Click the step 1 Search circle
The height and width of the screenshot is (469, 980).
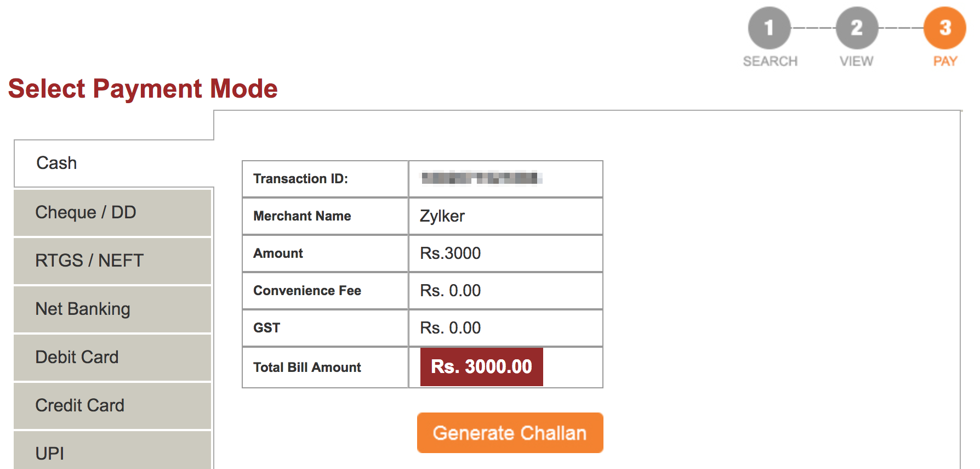(x=769, y=27)
